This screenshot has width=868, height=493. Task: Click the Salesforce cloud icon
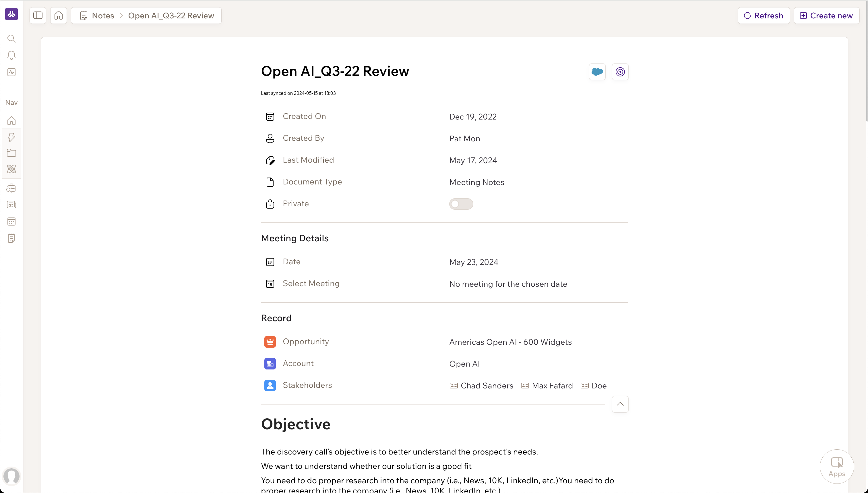click(x=597, y=72)
